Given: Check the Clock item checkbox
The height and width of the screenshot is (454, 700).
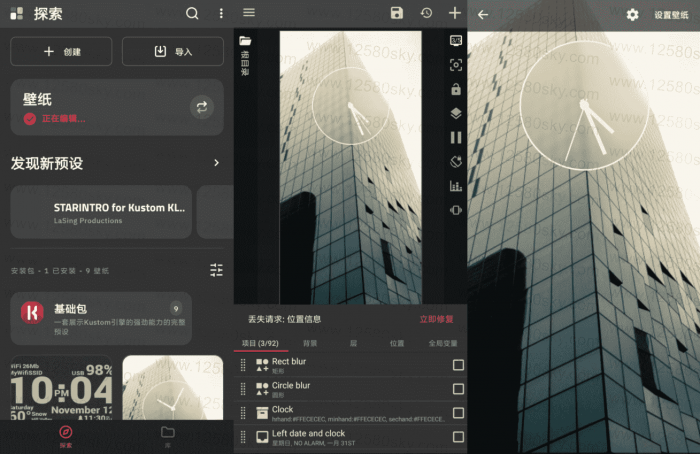Looking at the screenshot, I should (x=458, y=413).
